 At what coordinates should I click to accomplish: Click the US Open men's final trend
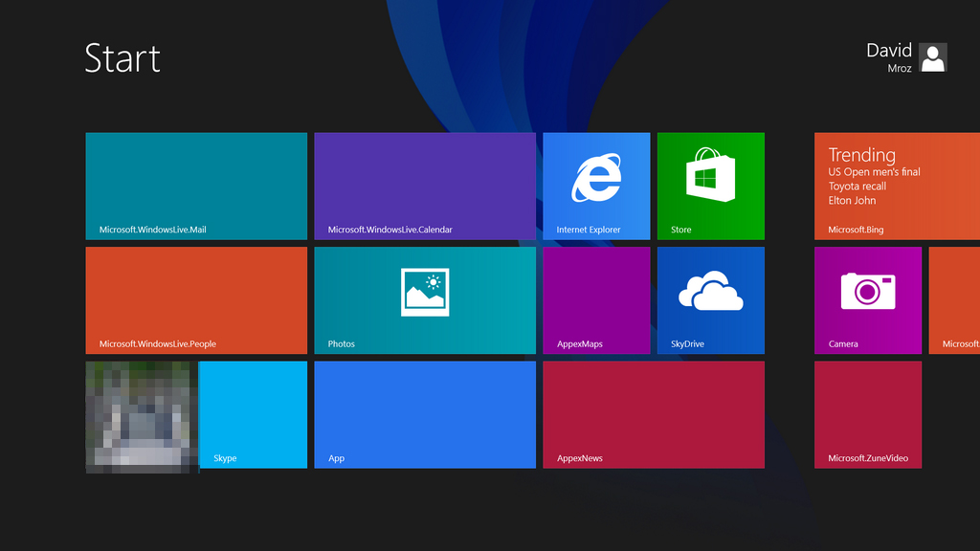pyautogui.click(x=875, y=172)
